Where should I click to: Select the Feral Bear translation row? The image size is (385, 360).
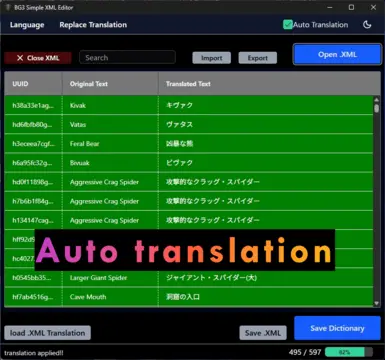pos(189,144)
